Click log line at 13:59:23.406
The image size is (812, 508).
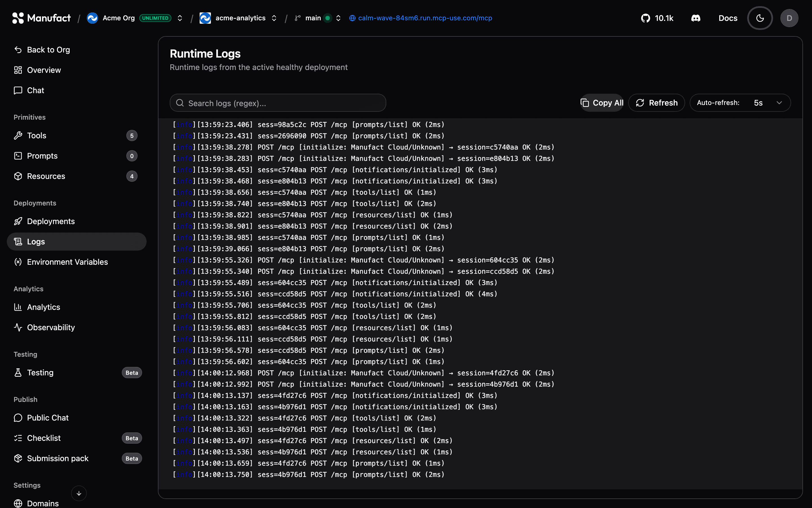[308, 125]
